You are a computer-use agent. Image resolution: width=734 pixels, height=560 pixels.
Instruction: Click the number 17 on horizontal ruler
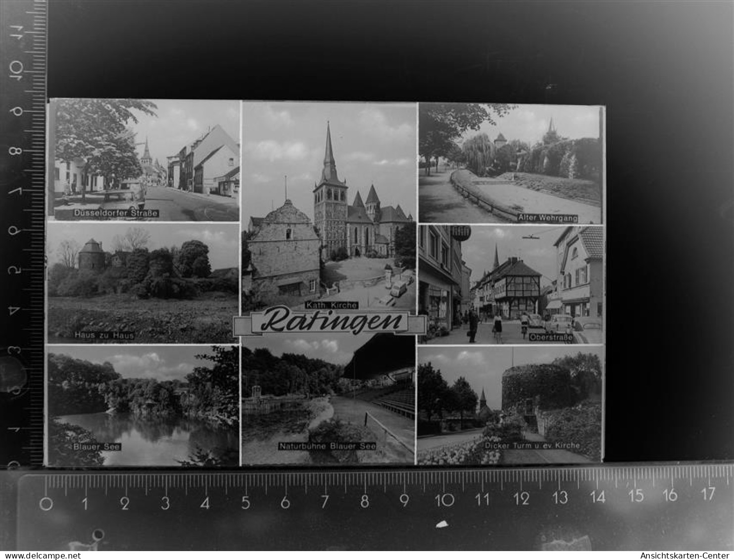(x=708, y=494)
